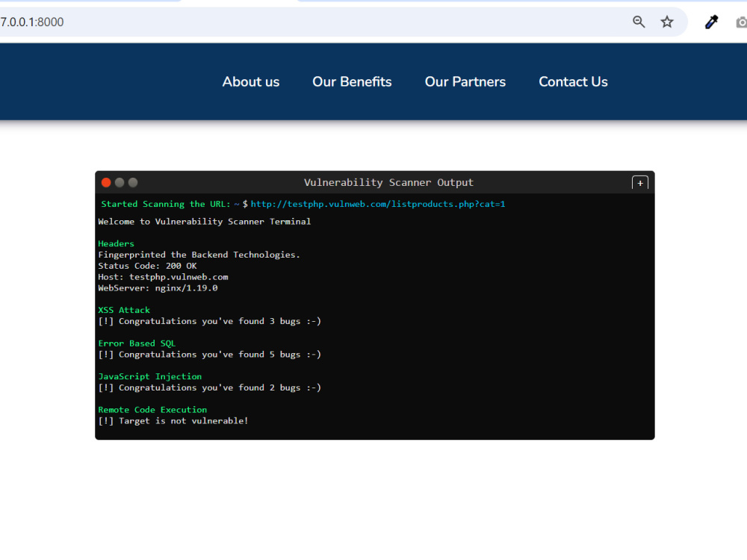Click the third gray terminal dot
The image size is (747, 560).
pyautogui.click(x=133, y=182)
